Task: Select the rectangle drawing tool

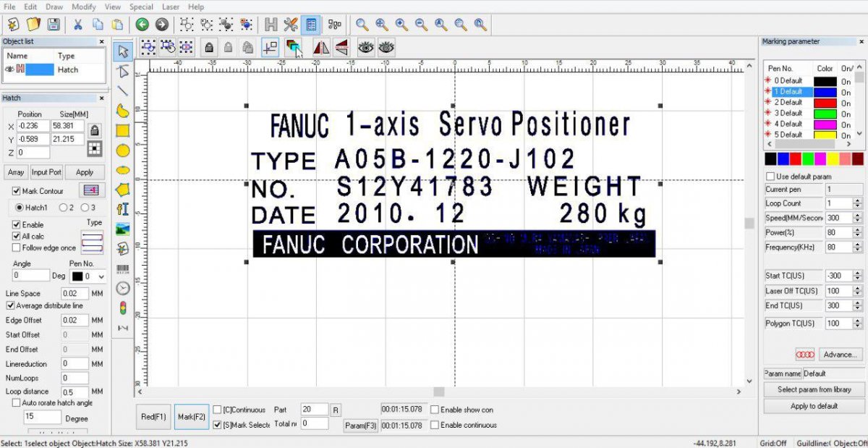Action: [123, 130]
